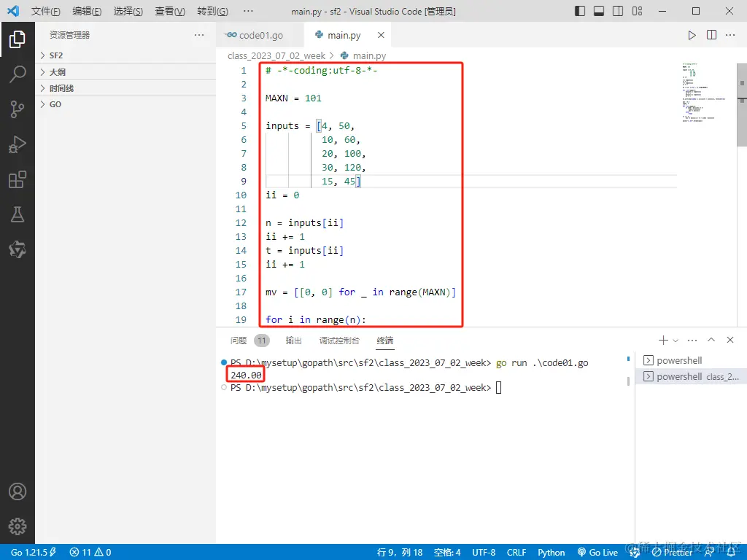Click the terminal prompt input line
This screenshot has height=560, width=747.
tap(365, 388)
